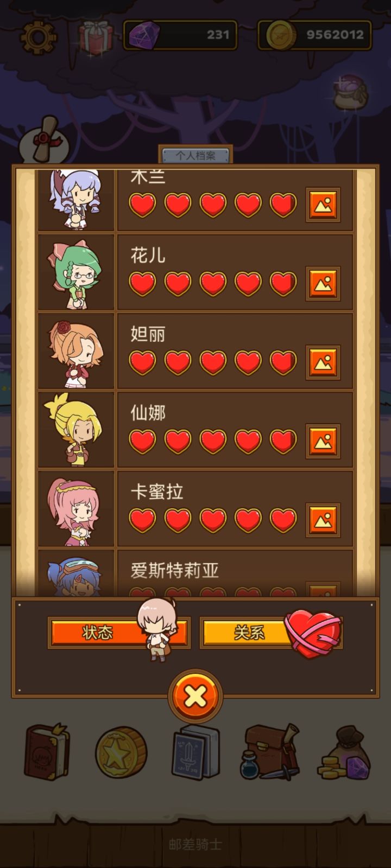Tap the purple gem currency counter

pyautogui.click(x=180, y=35)
